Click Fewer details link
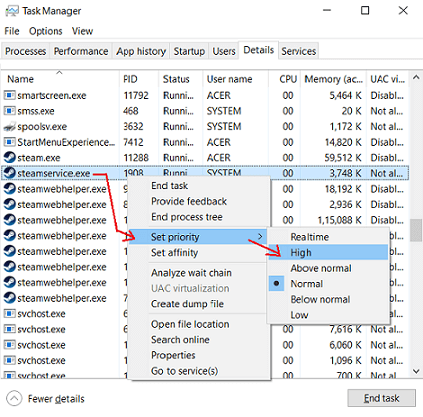Viewport: 423px width, 417px height. 56,399
